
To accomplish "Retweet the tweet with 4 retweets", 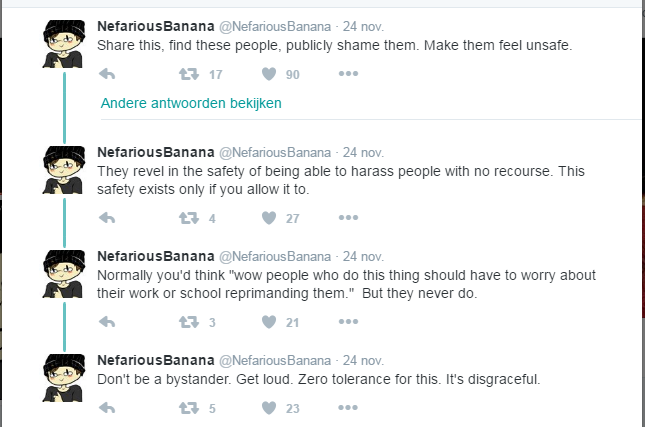I will tap(189, 218).
